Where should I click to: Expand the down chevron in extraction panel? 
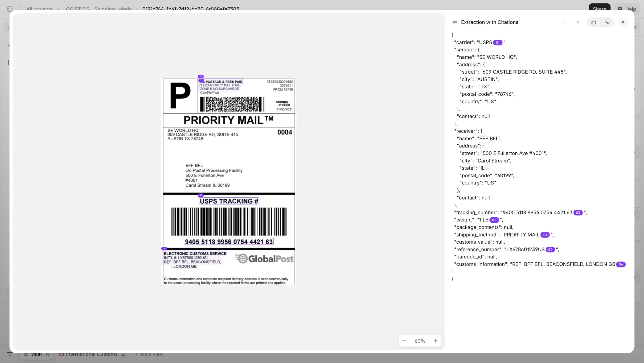578,22
